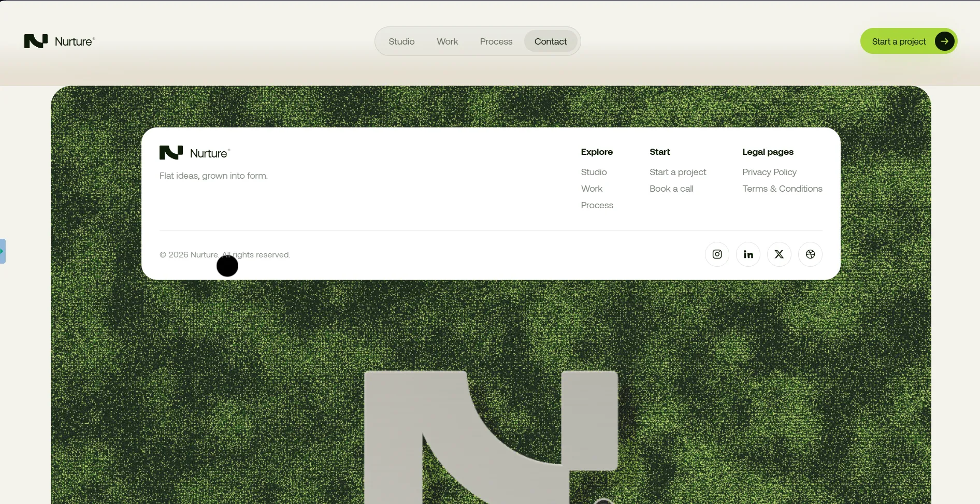Open the Dribbble social icon
The height and width of the screenshot is (504, 980).
[810, 254]
